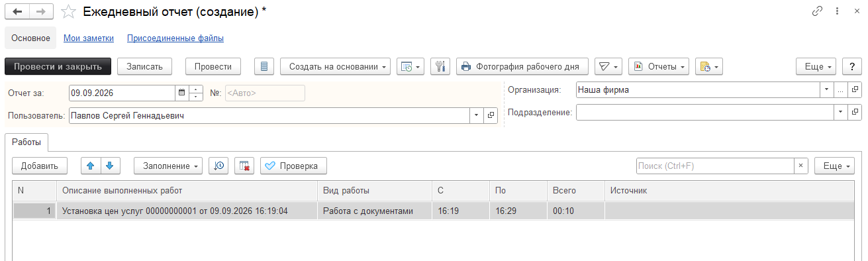Select the Работа с документами cell
The height and width of the screenshot is (261, 868).
pos(375,211)
